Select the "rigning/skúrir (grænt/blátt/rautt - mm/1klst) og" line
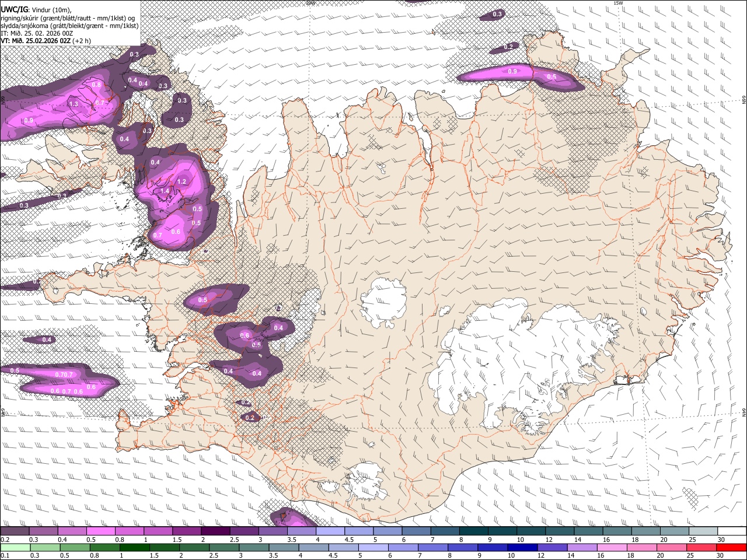The width and height of the screenshot is (747, 560). coord(68,17)
